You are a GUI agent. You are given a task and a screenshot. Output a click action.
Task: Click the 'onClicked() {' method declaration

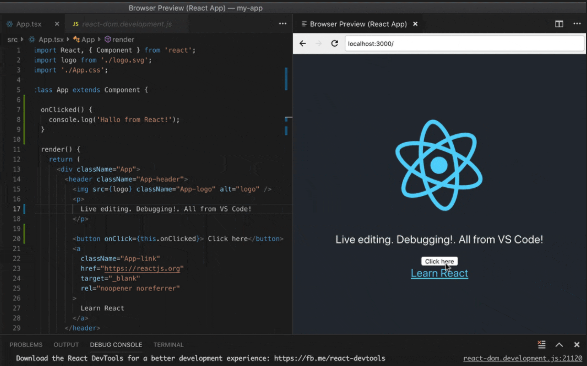point(66,110)
